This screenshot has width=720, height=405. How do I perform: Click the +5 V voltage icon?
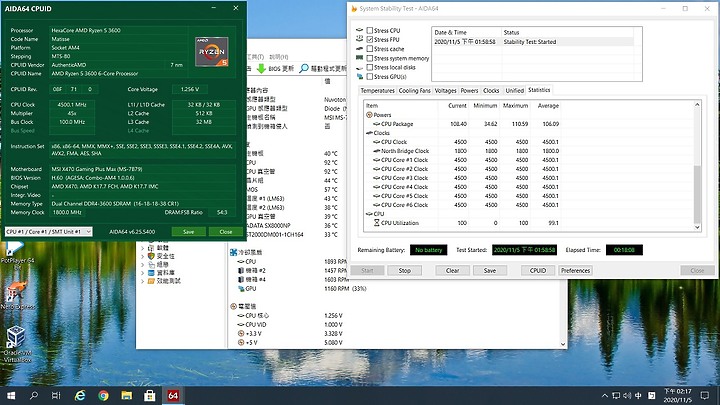[x=241, y=343]
